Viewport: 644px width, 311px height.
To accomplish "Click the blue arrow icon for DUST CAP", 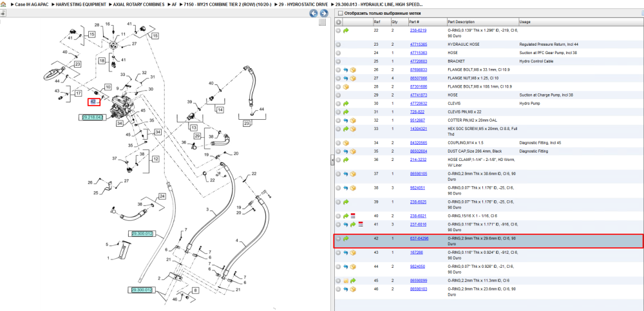I will [346, 151].
